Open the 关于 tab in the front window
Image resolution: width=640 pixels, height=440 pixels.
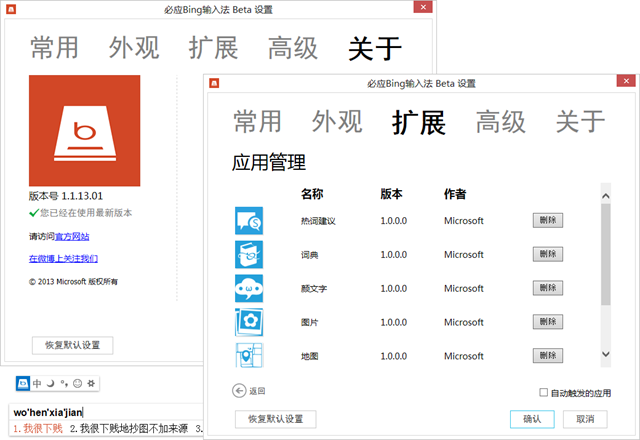(580, 122)
